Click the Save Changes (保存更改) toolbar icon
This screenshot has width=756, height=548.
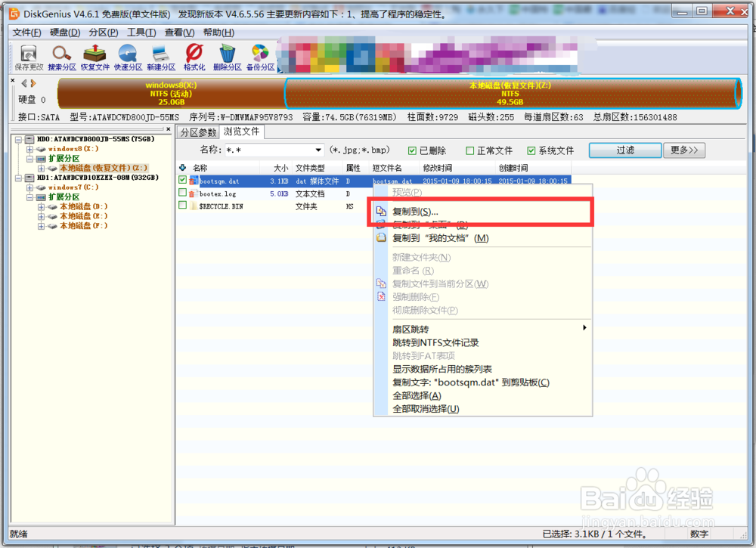point(29,57)
